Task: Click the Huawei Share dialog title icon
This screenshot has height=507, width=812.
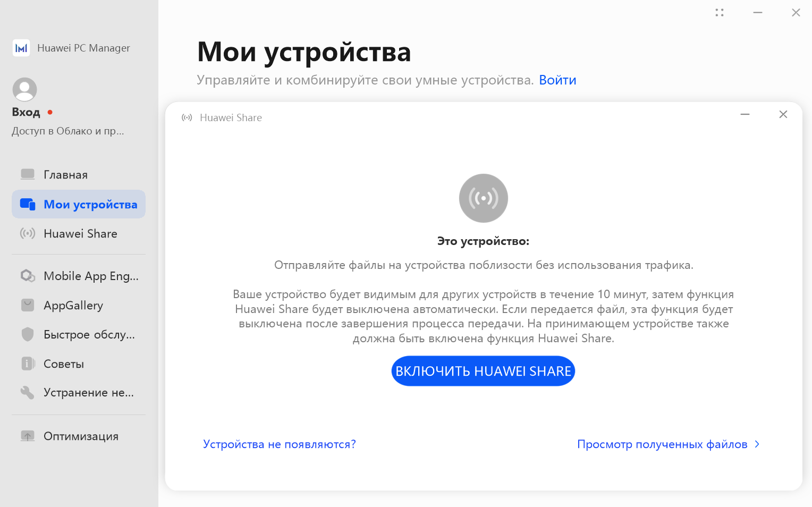Action: 187,117
